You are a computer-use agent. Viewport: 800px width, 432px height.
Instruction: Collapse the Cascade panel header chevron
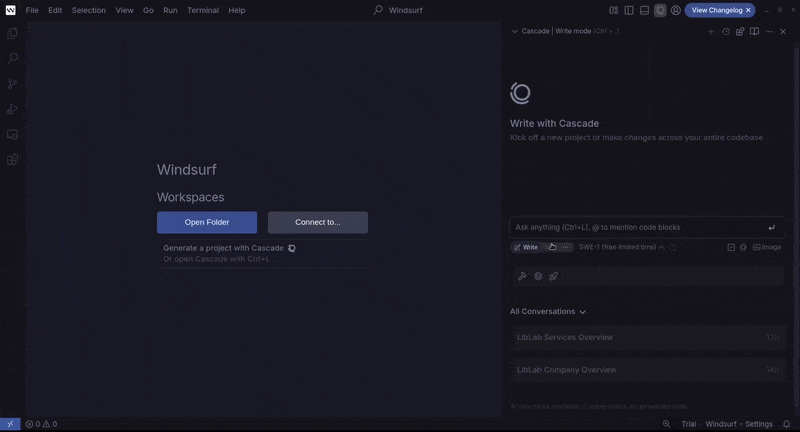515,31
